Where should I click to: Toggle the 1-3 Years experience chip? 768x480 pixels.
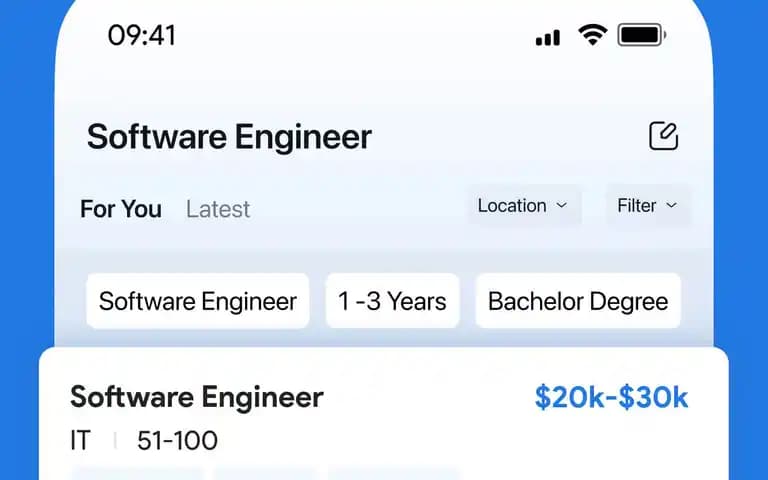(392, 301)
